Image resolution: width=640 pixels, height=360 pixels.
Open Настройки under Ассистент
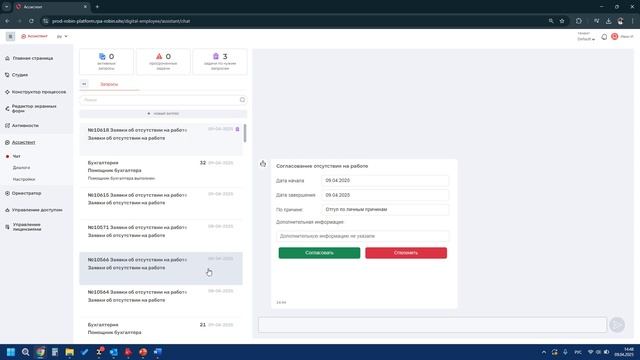tap(24, 179)
